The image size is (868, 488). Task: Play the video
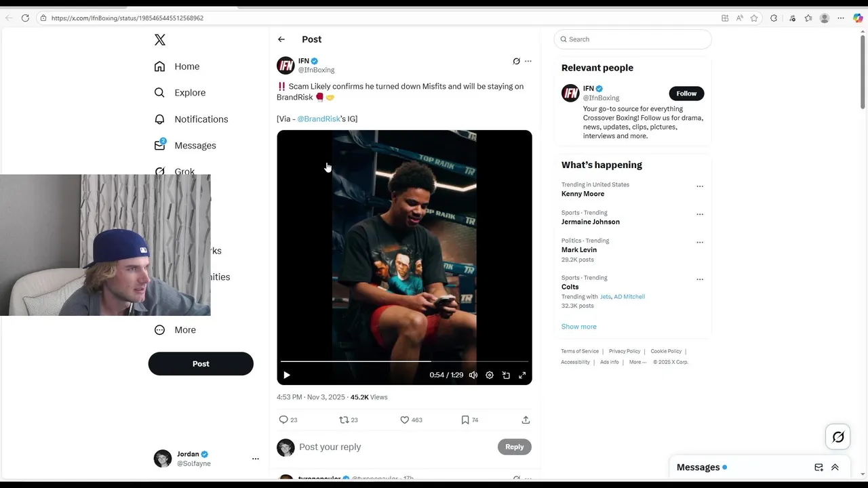coord(287,375)
